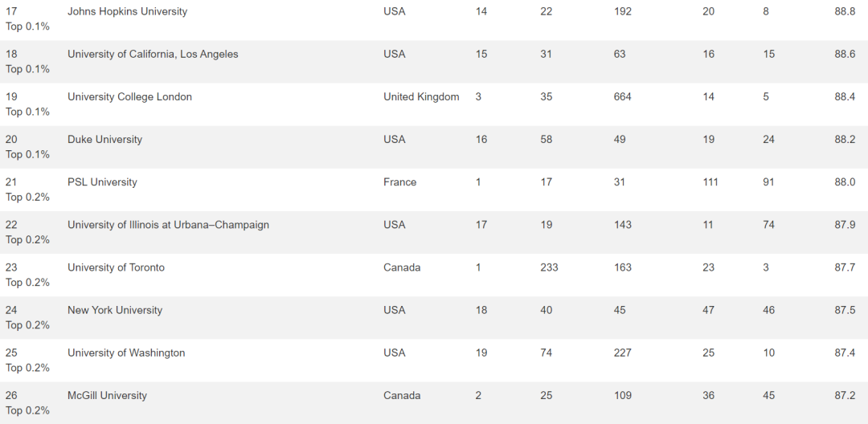Click France country cell for PSL

point(399,181)
